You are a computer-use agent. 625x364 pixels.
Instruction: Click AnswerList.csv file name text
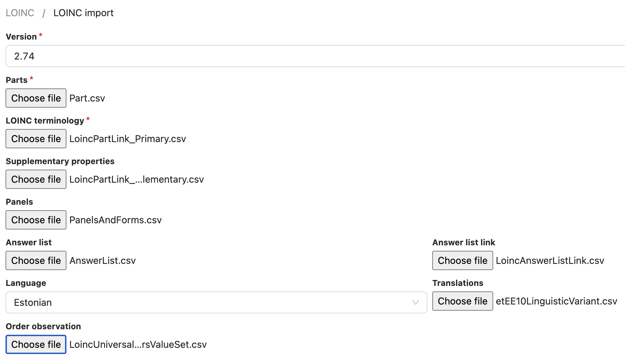103,260
